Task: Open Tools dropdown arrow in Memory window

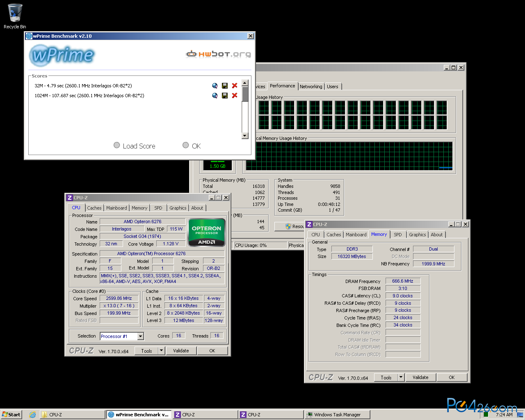Action: 401,377
